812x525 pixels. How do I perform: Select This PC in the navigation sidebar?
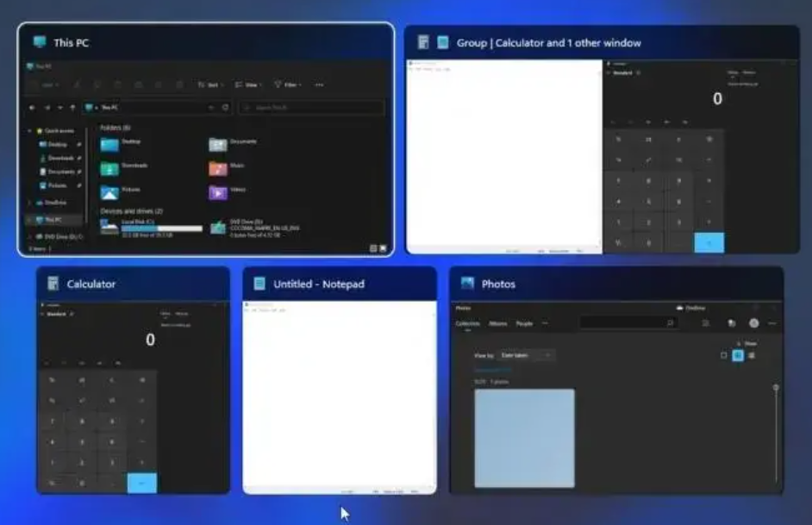click(x=53, y=220)
